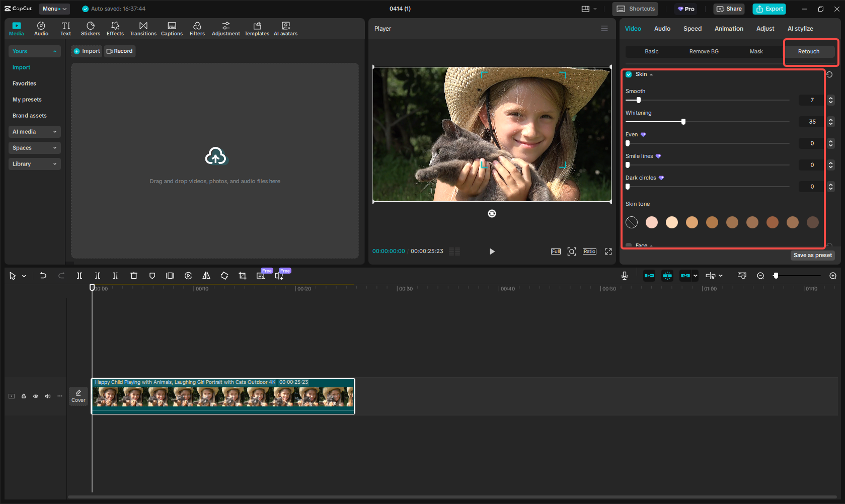This screenshot has height=504, width=845.
Task: Click the delete clip trash icon
Action: (134, 276)
